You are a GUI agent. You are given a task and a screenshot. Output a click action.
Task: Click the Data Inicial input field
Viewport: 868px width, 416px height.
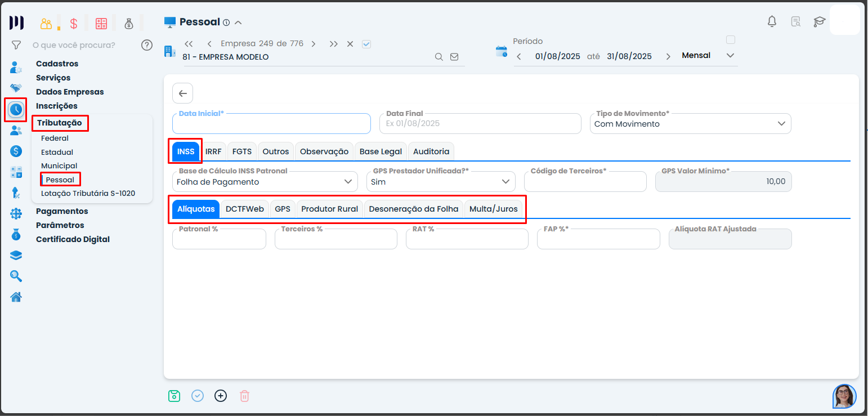point(271,124)
